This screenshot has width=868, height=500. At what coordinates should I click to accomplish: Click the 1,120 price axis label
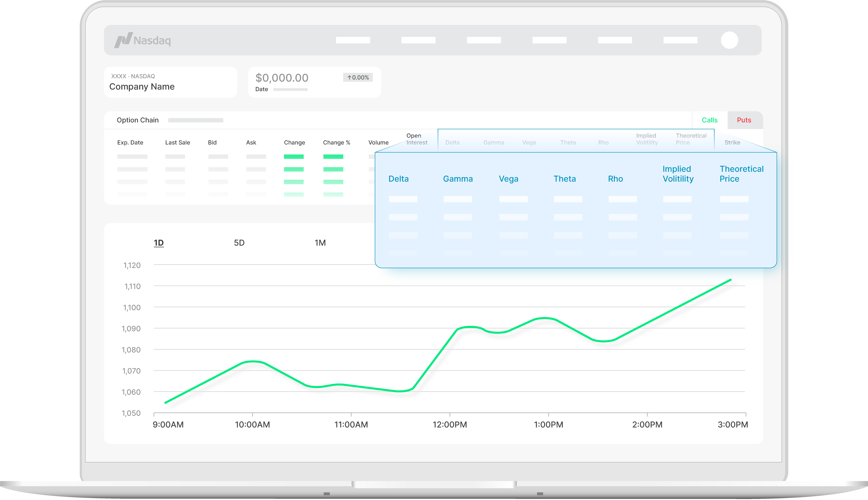(x=132, y=265)
